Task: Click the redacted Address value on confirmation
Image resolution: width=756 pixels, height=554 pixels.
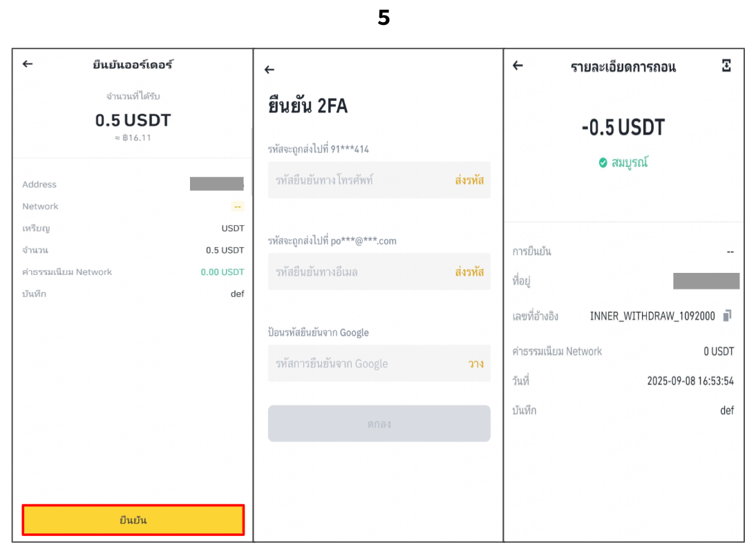Action: [216, 184]
